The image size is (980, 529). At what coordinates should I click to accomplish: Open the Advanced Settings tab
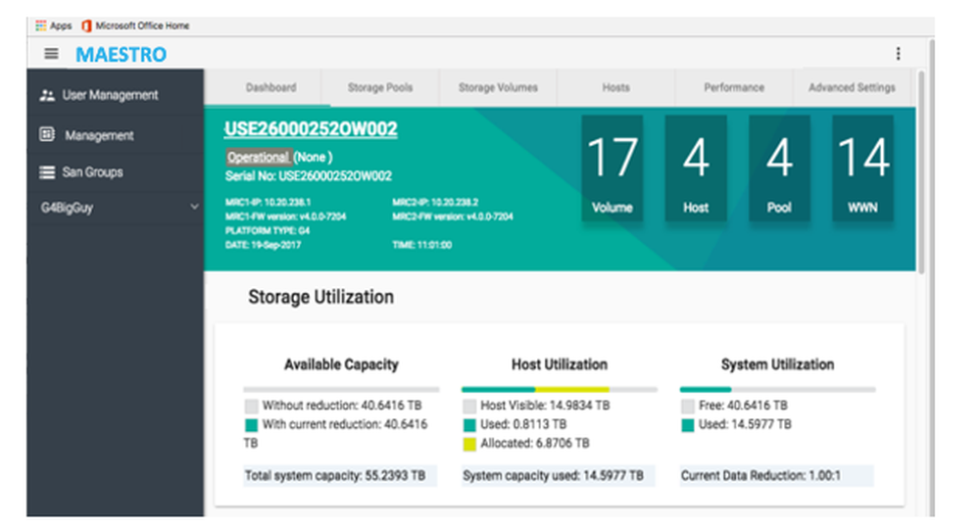852,87
